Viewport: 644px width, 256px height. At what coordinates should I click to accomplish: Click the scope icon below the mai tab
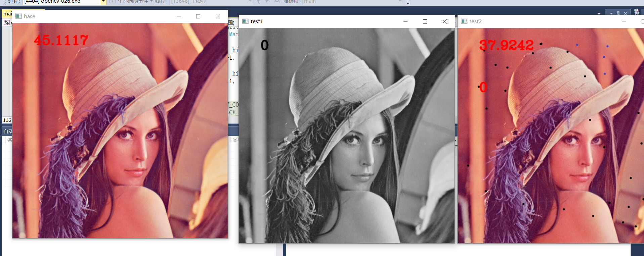click(x=7, y=22)
